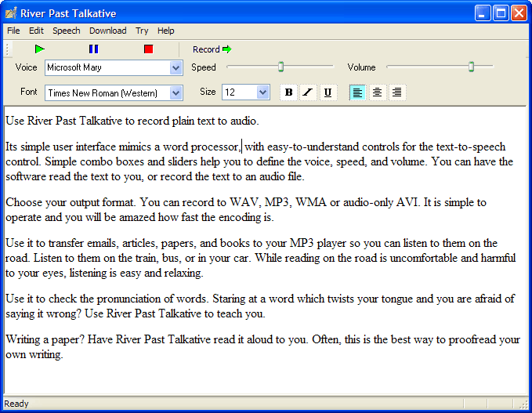The height and width of the screenshot is (413, 532).
Task: Open the Voice dropdown arrow
Action: (176, 68)
